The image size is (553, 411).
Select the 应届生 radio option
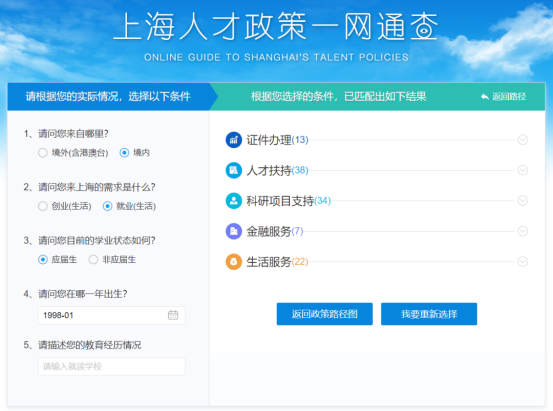pyautogui.click(x=43, y=260)
